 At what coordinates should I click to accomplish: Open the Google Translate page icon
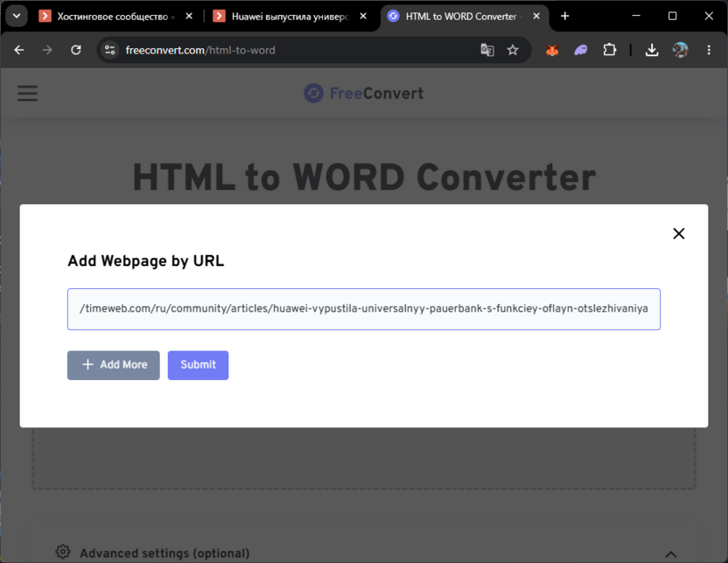pyautogui.click(x=487, y=50)
